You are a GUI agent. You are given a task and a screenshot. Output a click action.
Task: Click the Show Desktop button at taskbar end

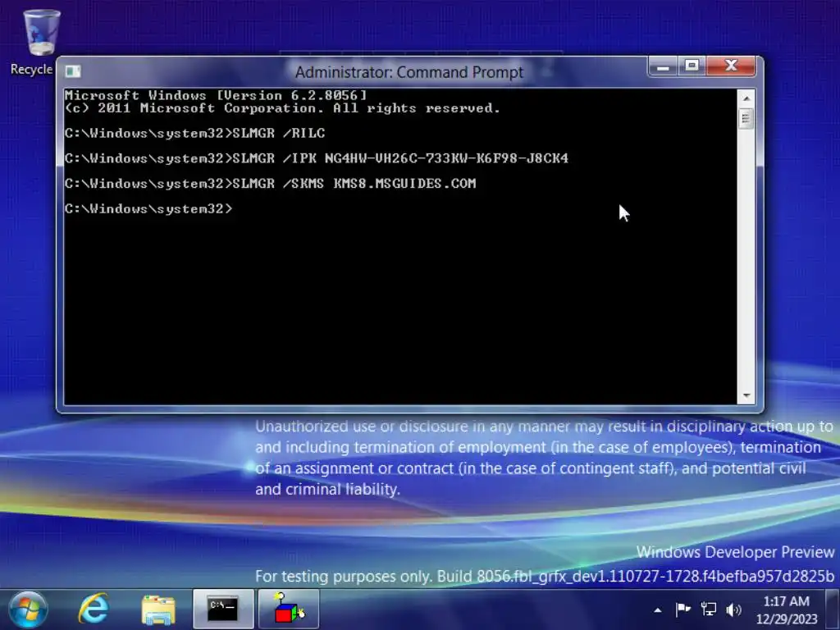pyautogui.click(x=833, y=609)
